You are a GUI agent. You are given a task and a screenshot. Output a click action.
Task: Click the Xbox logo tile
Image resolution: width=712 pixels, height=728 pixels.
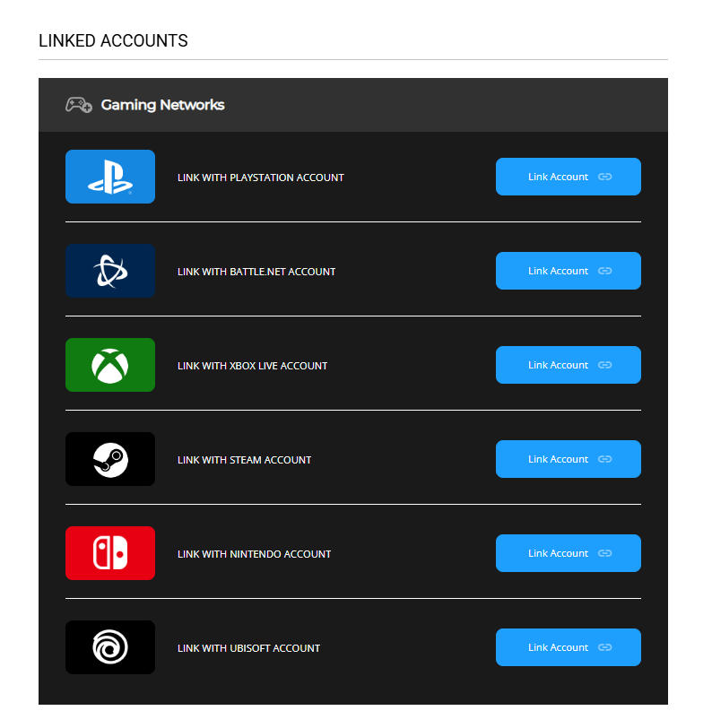point(110,365)
